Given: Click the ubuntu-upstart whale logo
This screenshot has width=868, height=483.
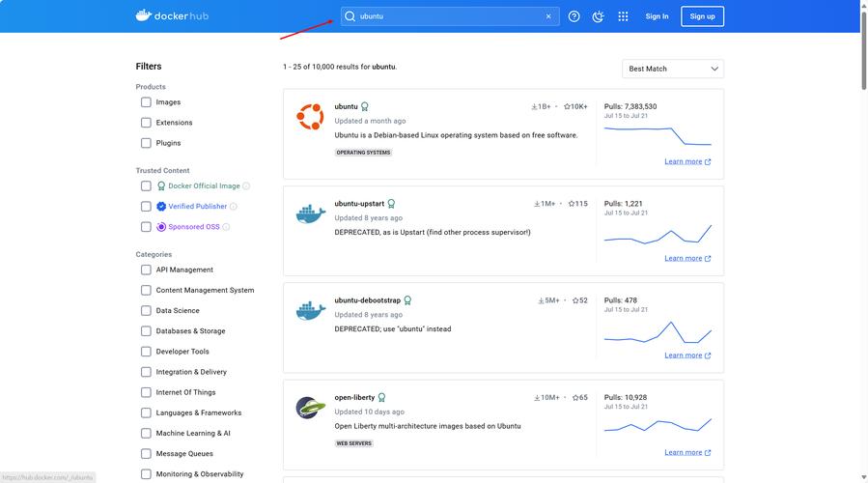Looking at the screenshot, I should pos(311,213).
